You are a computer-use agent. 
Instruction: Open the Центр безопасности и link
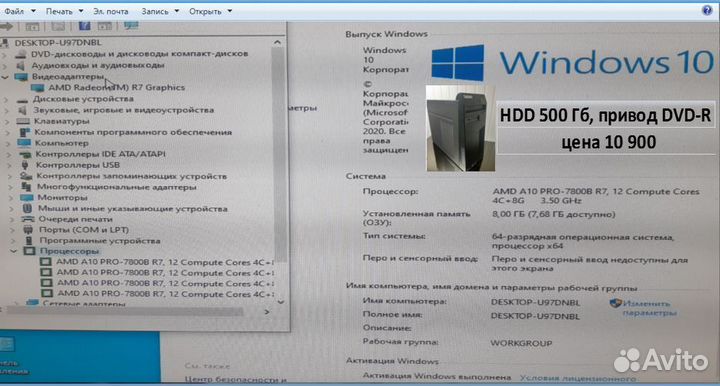(236, 380)
